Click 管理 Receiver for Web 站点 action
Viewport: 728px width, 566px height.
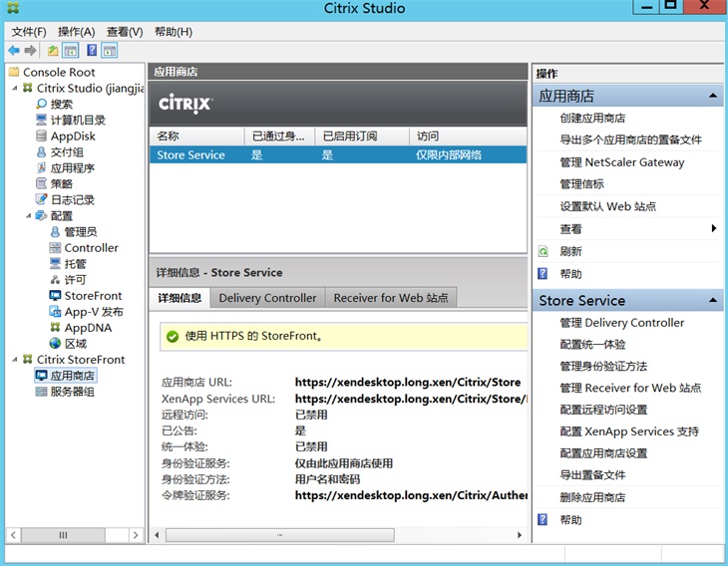click(x=630, y=388)
